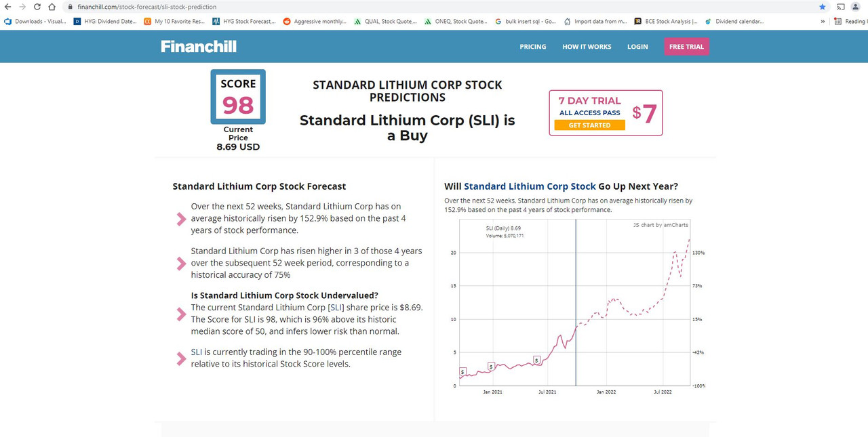The height and width of the screenshot is (437, 868).
Task: Click the browser back arrow
Action: point(7,7)
